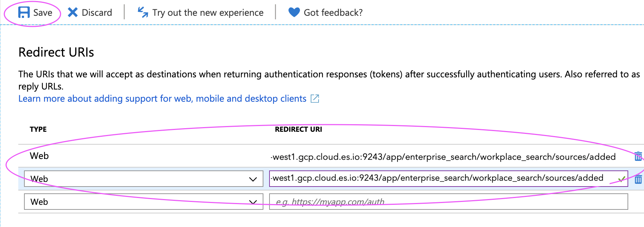Screen dimensions: 644x227
Task: Click the floppy disk Save icon
Action: (24, 13)
